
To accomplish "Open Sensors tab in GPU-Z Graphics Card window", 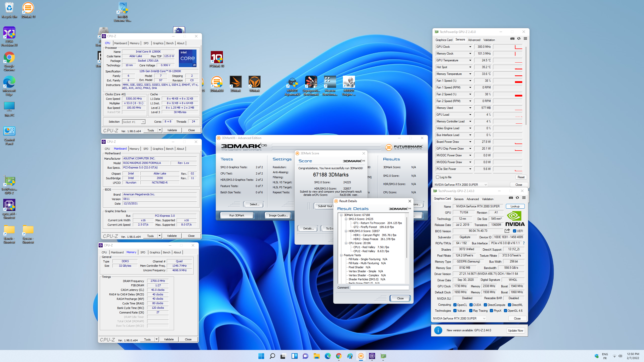I will point(459,199).
